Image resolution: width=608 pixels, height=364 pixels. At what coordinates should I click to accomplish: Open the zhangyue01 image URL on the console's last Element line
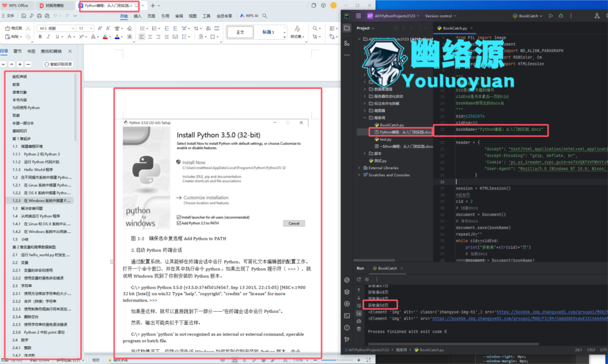(x=520, y=319)
